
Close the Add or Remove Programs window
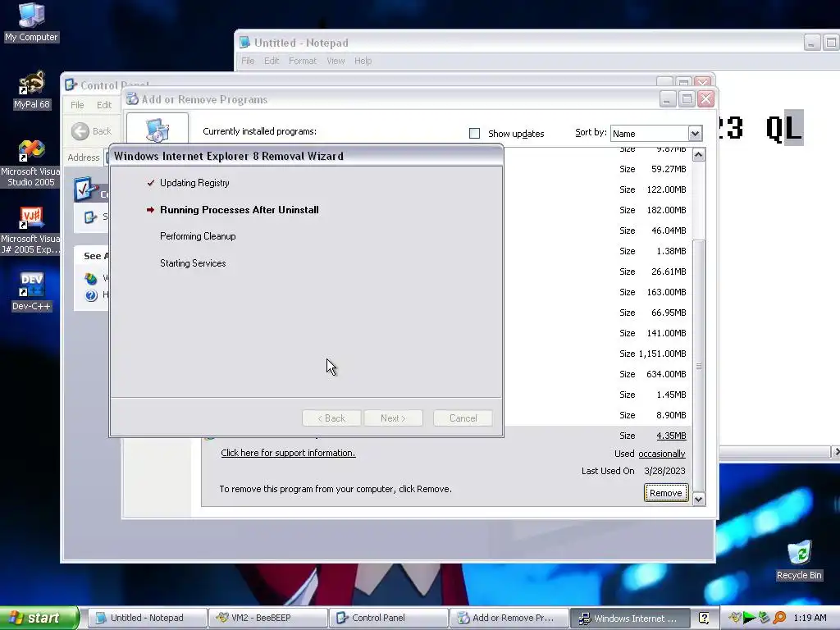coord(705,99)
